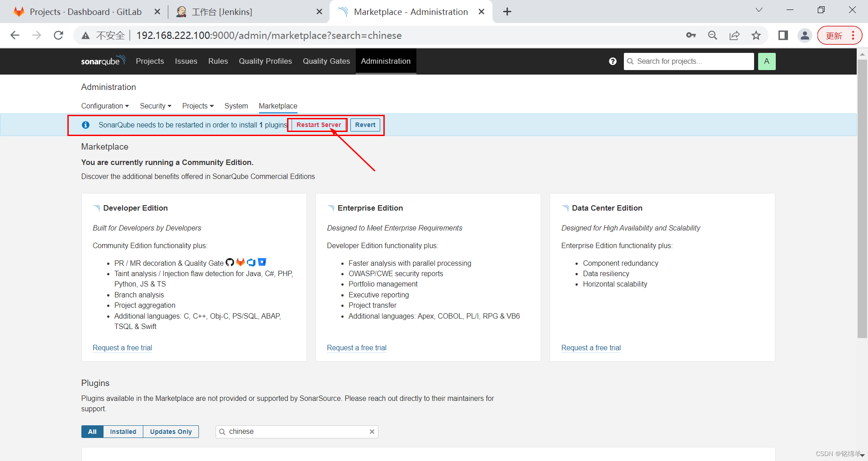This screenshot has height=461, width=868.
Task: Open Issues in top navigation
Action: click(x=186, y=61)
